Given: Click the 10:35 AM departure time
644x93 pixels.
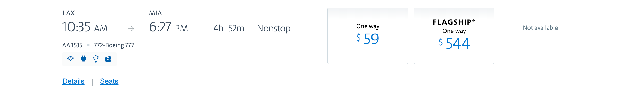Looking at the screenshot, I should (x=85, y=27).
